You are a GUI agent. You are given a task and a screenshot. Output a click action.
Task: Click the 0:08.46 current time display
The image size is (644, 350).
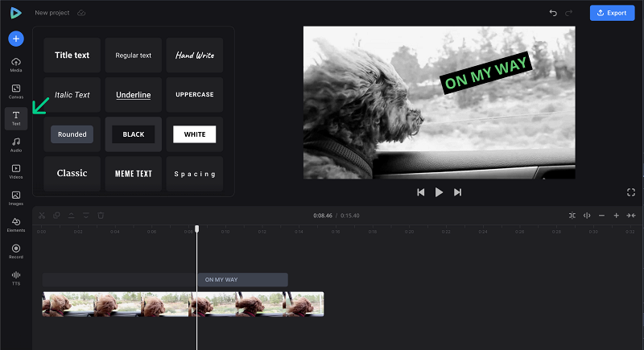(x=323, y=216)
